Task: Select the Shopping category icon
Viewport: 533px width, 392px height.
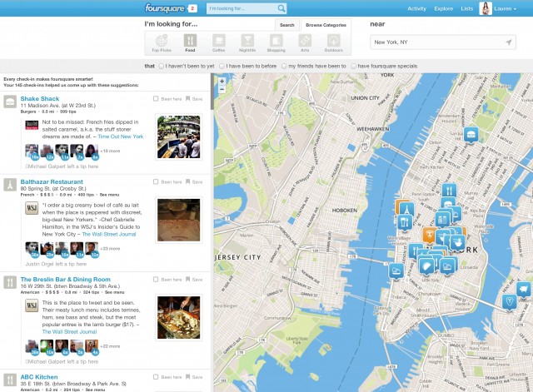Action: click(x=276, y=43)
